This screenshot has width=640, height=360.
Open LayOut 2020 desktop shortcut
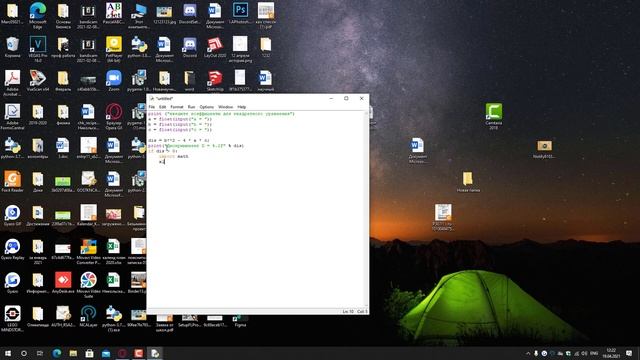(215, 47)
